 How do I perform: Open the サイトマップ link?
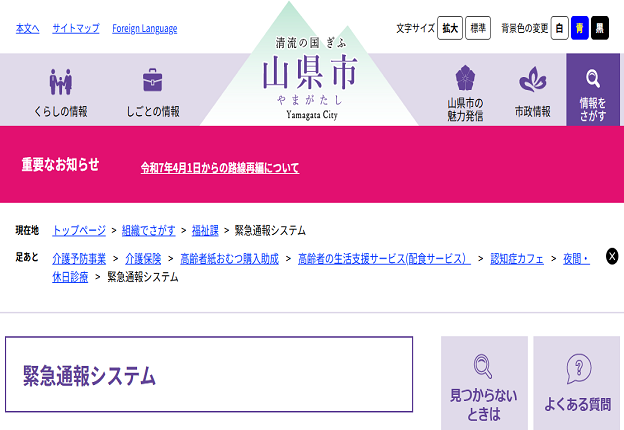click(76, 28)
